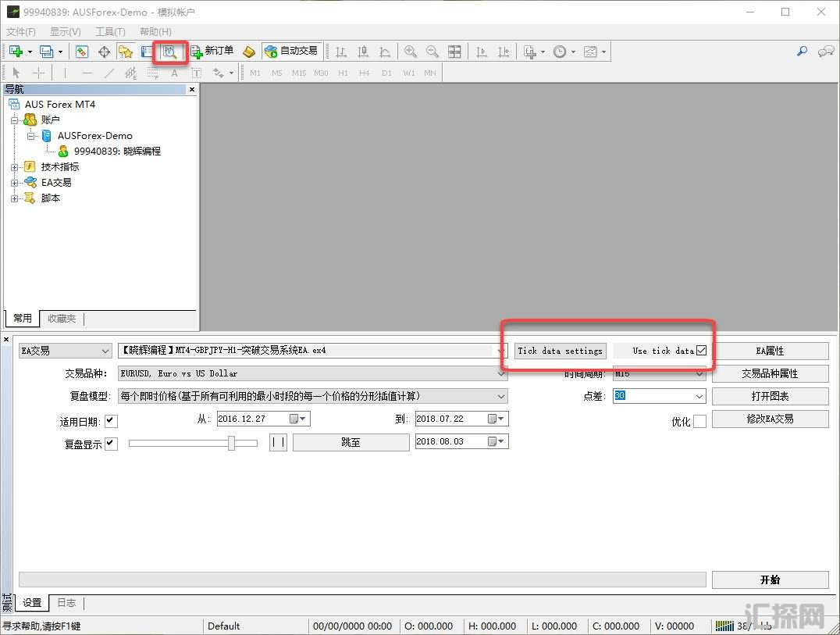Click the 新订单 new order button
840x635 pixels.
click(x=212, y=52)
